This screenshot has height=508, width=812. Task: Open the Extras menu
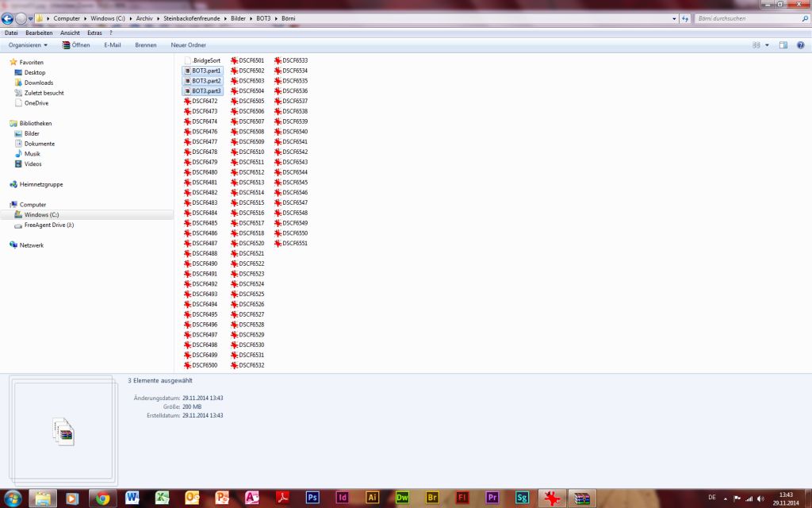(94, 33)
